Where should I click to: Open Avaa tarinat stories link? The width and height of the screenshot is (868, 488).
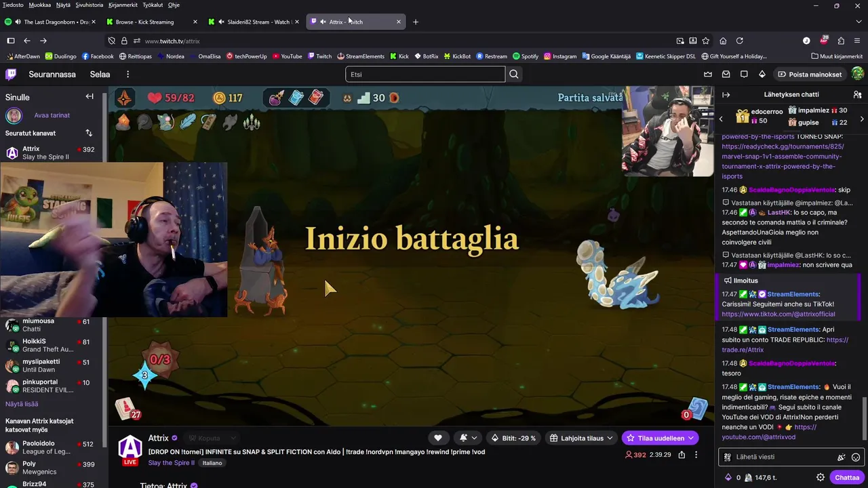click(x=52, y=115)
